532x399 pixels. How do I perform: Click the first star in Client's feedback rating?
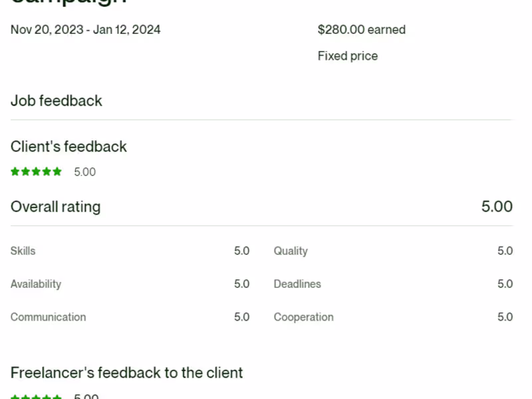click(15, 172)
